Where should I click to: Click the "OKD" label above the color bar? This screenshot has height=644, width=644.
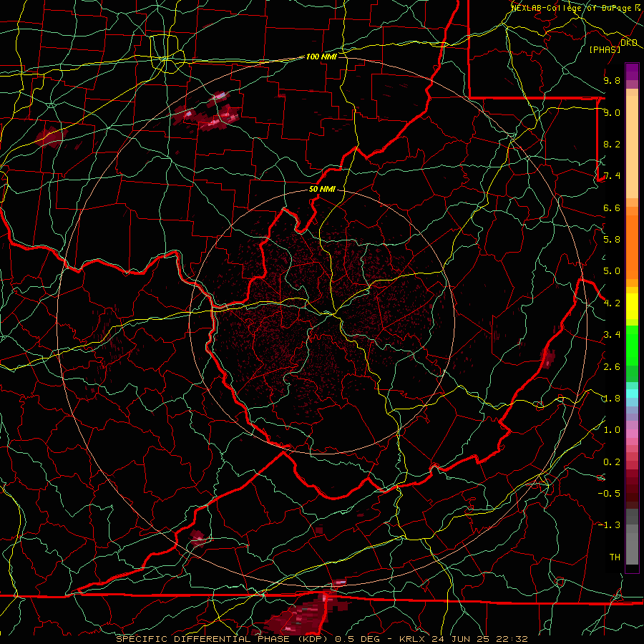pos(629,42)
